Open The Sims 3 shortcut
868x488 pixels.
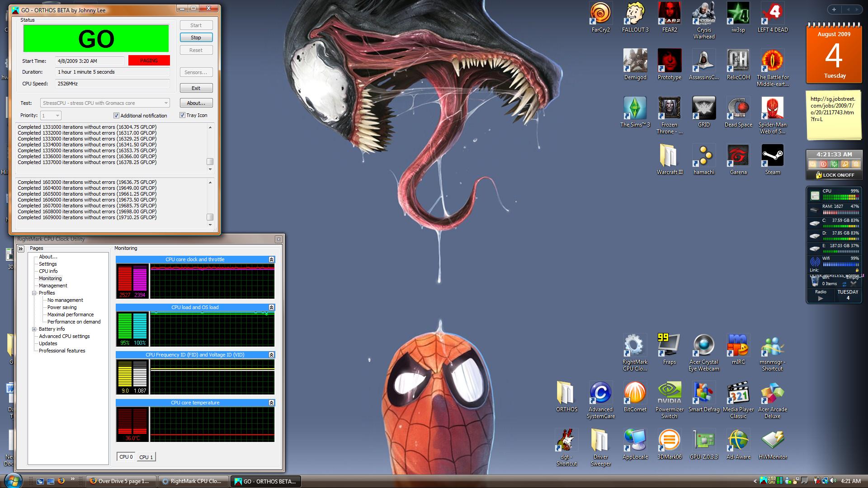pos(635,112)
